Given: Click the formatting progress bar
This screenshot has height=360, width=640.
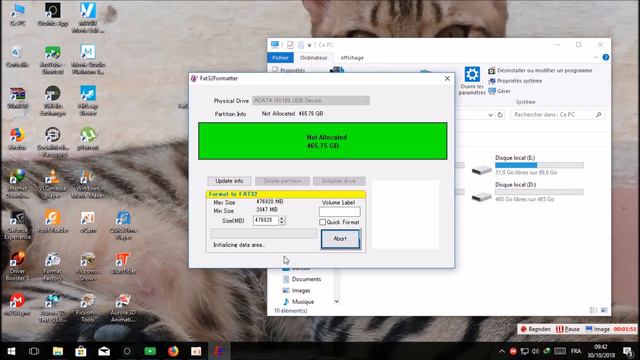Looking at the screenshot, I should [264, 233].
